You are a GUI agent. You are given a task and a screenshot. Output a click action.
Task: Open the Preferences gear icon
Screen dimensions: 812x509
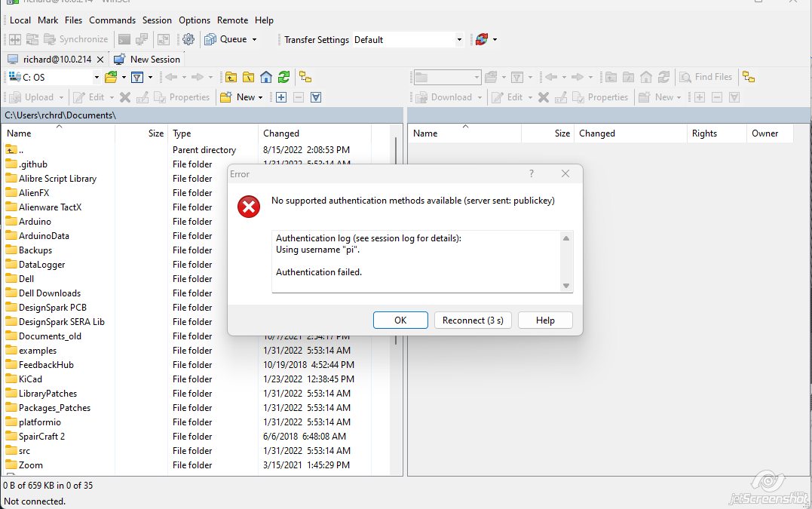187,39
